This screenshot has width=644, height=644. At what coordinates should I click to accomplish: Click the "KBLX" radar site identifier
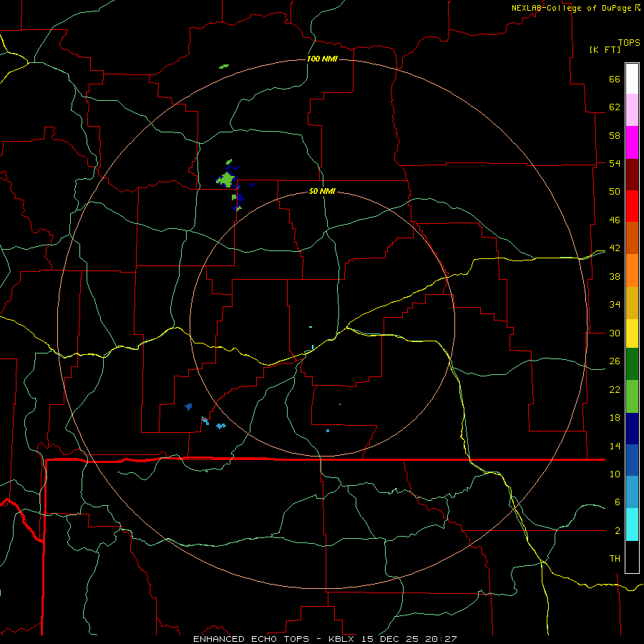click(x=341, y=639)
